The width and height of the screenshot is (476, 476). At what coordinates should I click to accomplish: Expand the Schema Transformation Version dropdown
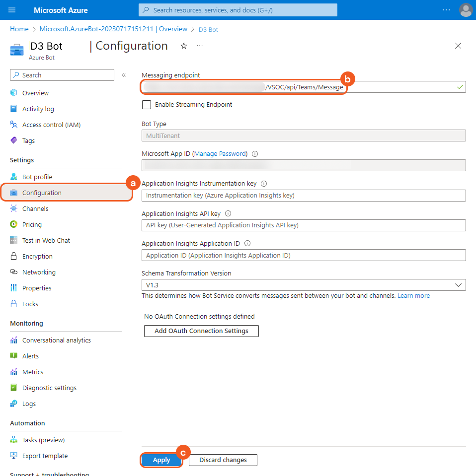pyautogui.click(x=303, y=285)
